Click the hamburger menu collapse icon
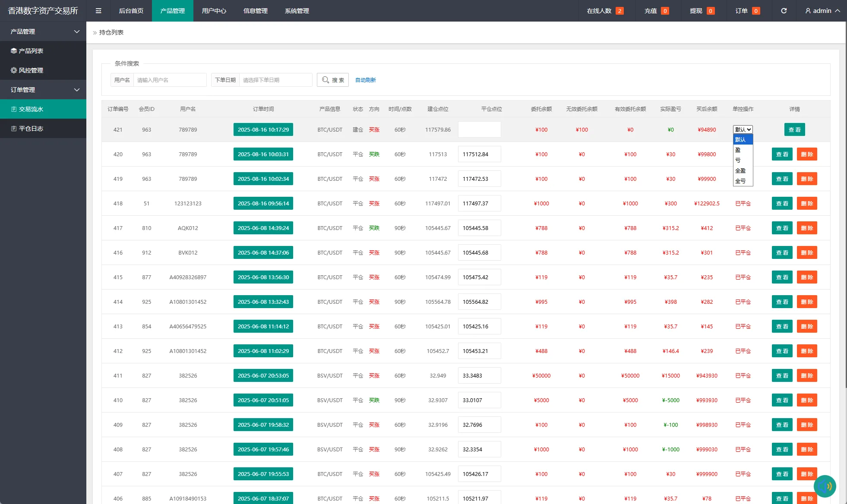This screenshot has height=504, width=847. click(x=98, y=11)
